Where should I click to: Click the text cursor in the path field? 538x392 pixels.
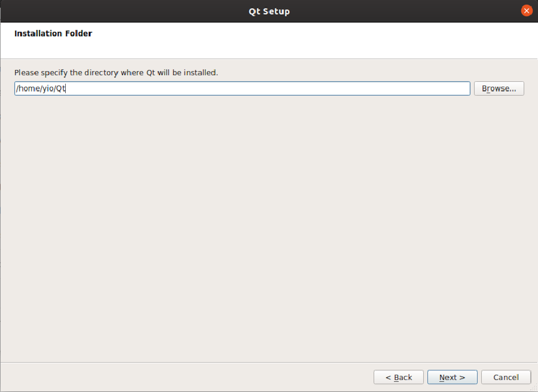[66, 88]
